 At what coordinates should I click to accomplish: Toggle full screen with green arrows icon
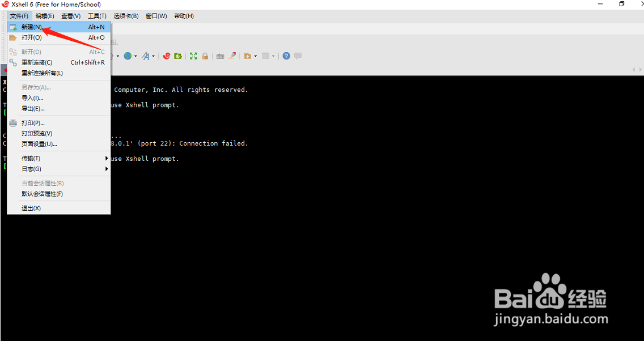(193, 56)
